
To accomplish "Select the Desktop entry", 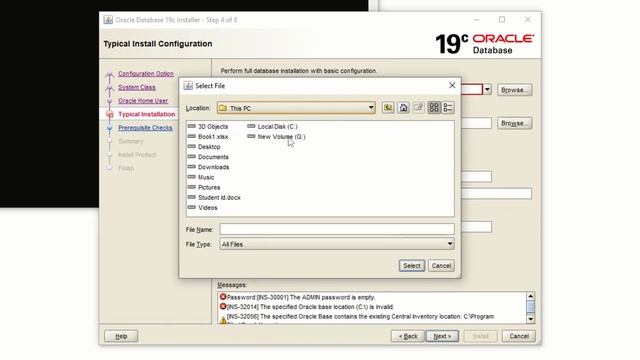I will point(209,147).
